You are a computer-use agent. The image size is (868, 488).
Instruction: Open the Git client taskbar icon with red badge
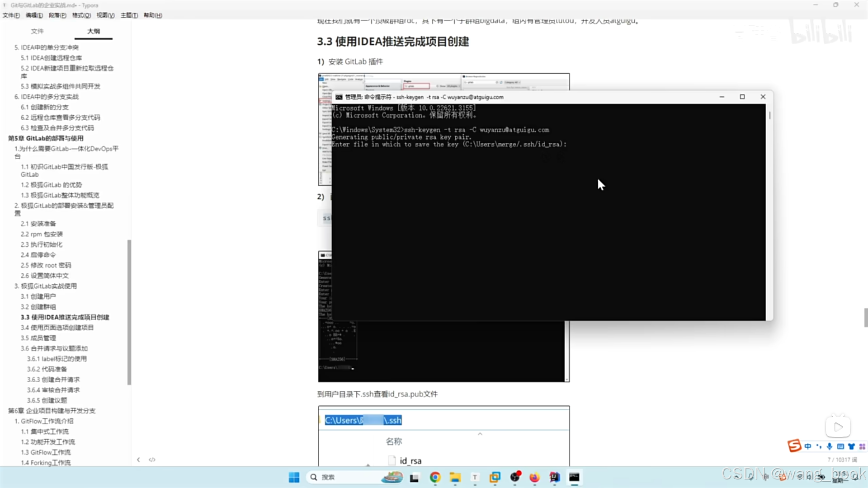515,477
